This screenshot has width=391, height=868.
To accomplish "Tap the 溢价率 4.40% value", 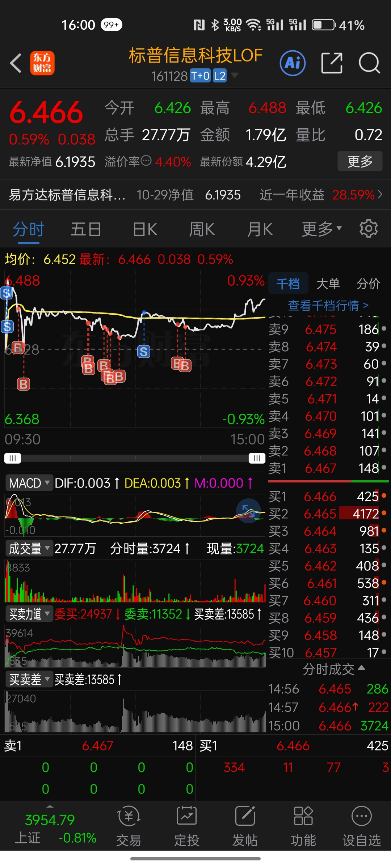I will [x=173, y=162].
